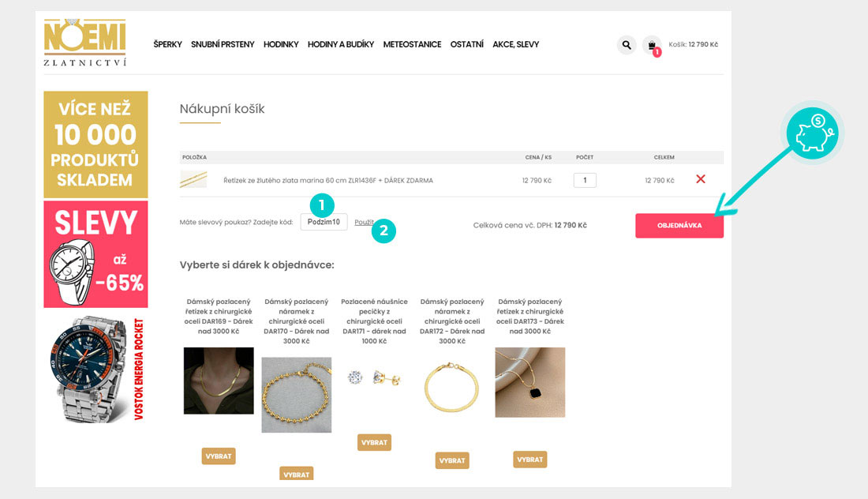Image resolution: width=868 pixels, height=499 pixels.
Task: Open the search magnifier icon
Action: [x=626, y=45]
